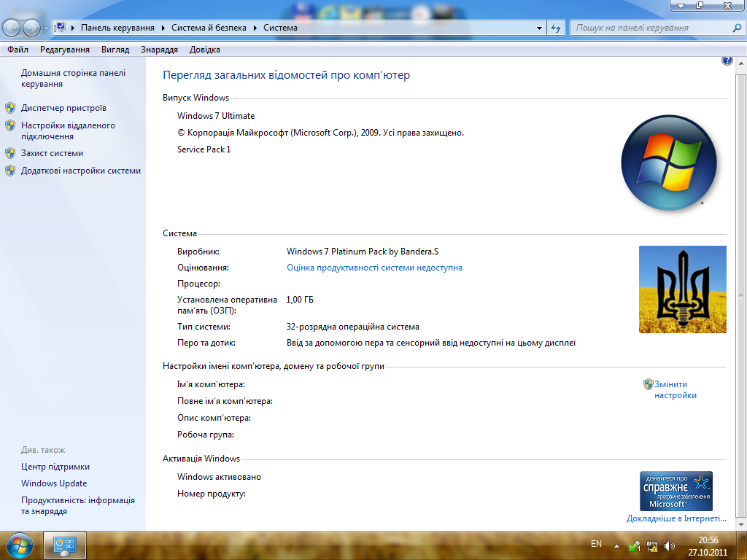Expand the address bar history dropdown arrow

[539, 28]
